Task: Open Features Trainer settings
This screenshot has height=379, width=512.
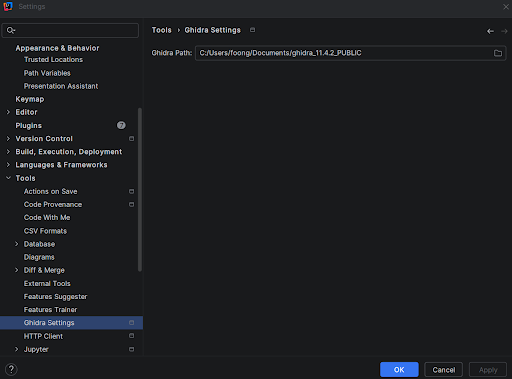Action: (x=50, y=310)
